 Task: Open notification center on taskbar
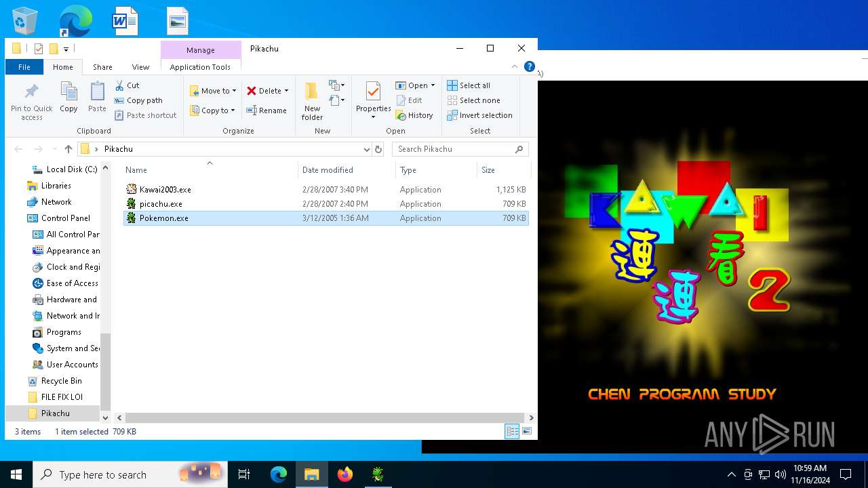[x=846, y=474]
